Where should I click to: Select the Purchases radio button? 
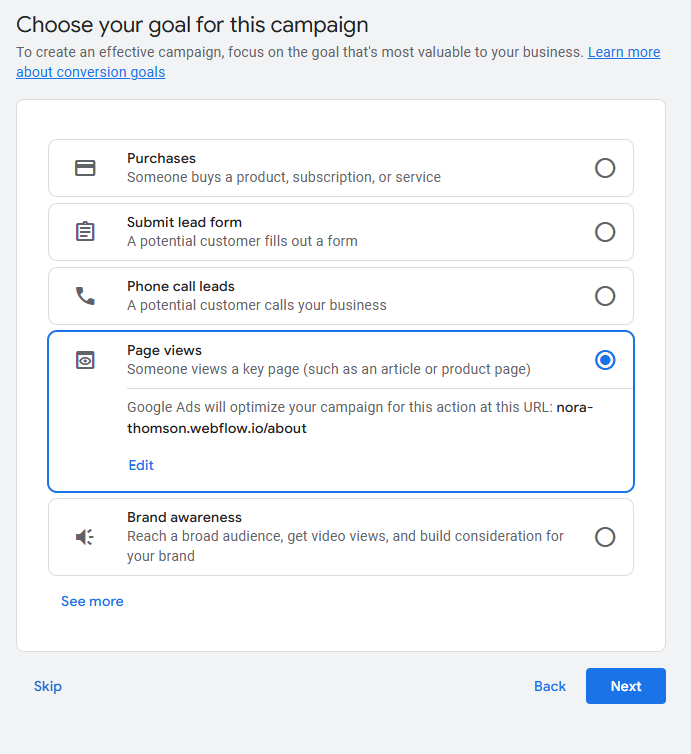click(605, 168)
